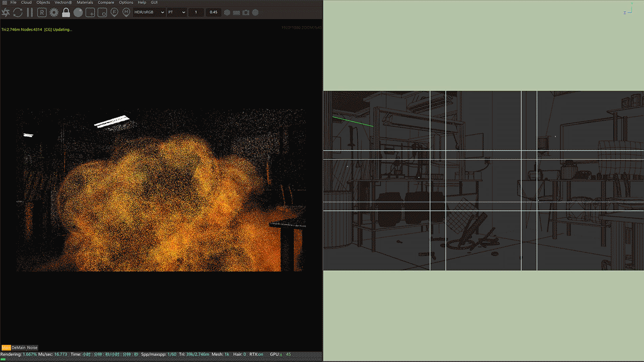Open the GUI menu

154,3
